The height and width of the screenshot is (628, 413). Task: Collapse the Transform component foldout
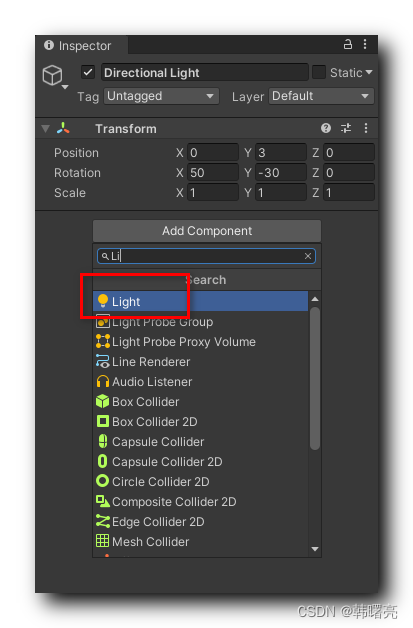click(46, 129)
